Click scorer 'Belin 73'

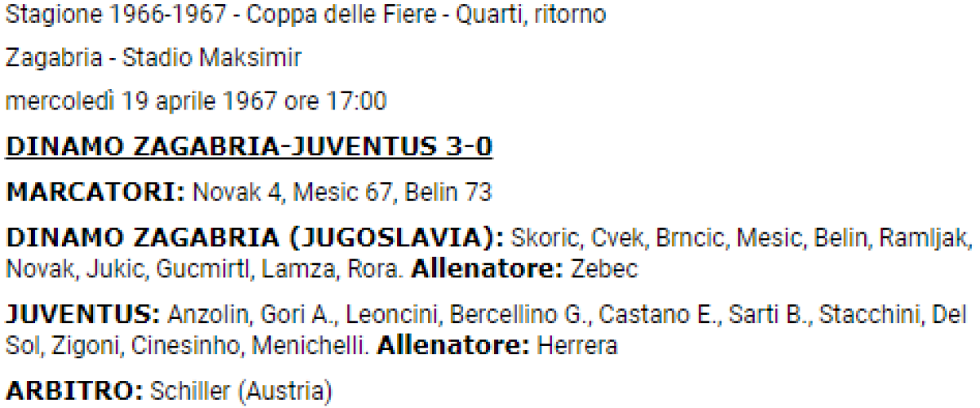click(448, 193)
